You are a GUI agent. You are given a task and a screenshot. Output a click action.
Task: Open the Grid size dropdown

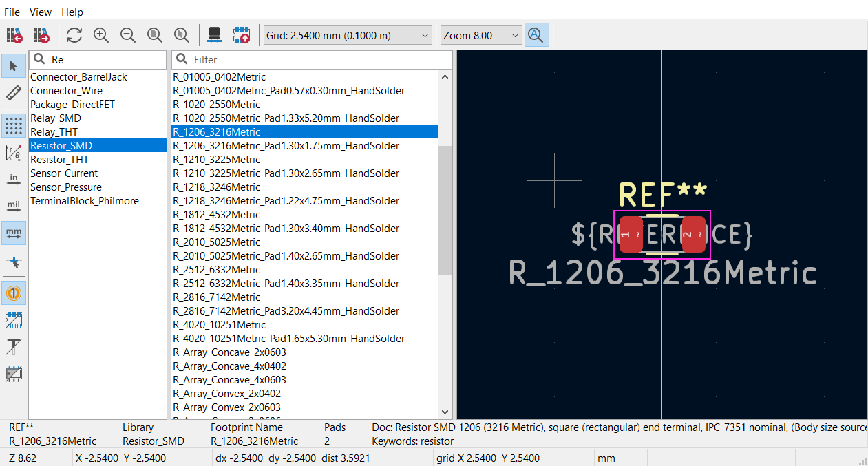pyautogui.click(x=348, y=35)
